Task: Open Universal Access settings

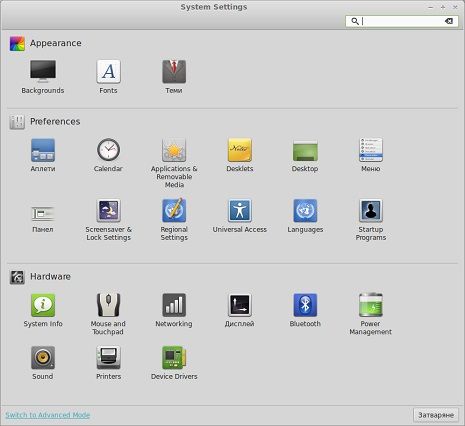Action: (x=240, y=210)
